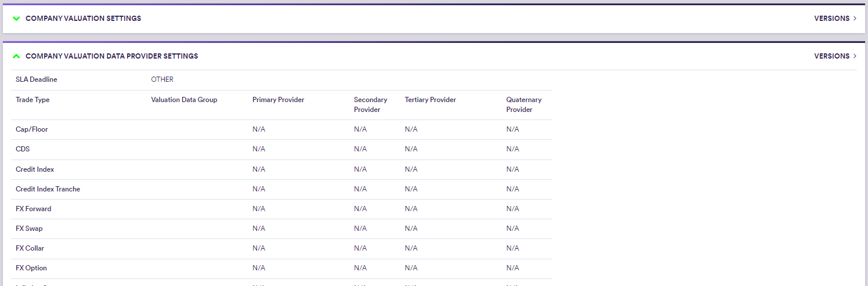Click arrow icon next to second Versions

(855, 56)
